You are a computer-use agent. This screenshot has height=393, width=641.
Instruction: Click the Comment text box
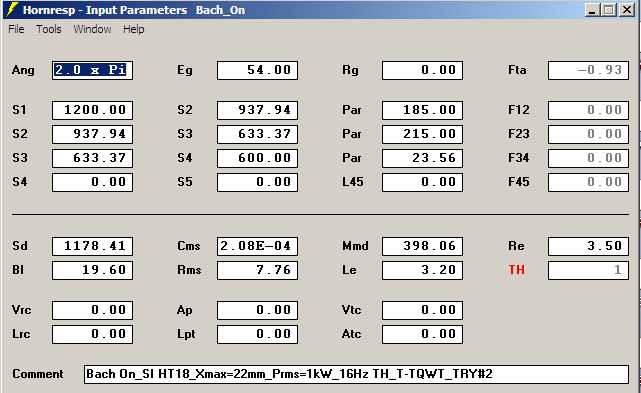coord(356,374)
